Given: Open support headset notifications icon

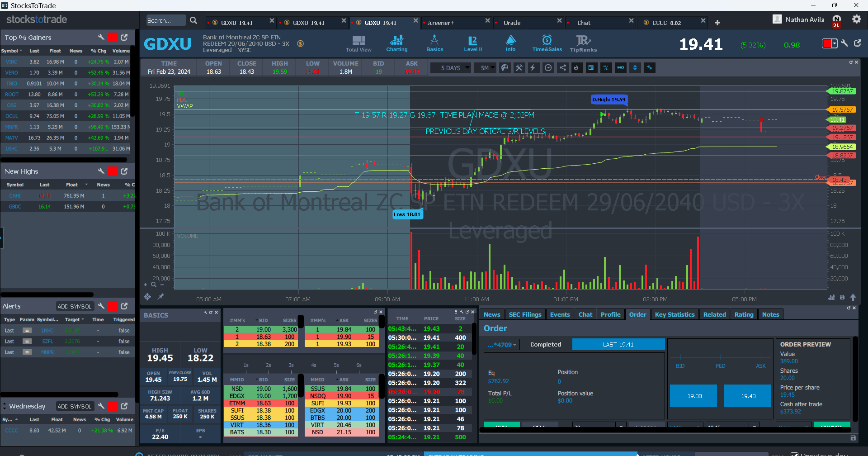Looking at the screenshot, I should coord(837,20).
